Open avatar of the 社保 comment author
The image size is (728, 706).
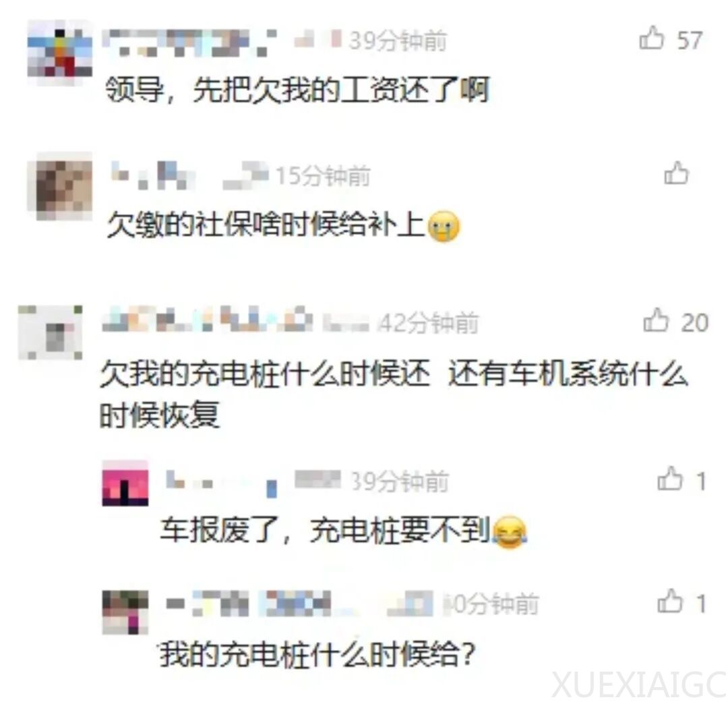coord(64,186)
